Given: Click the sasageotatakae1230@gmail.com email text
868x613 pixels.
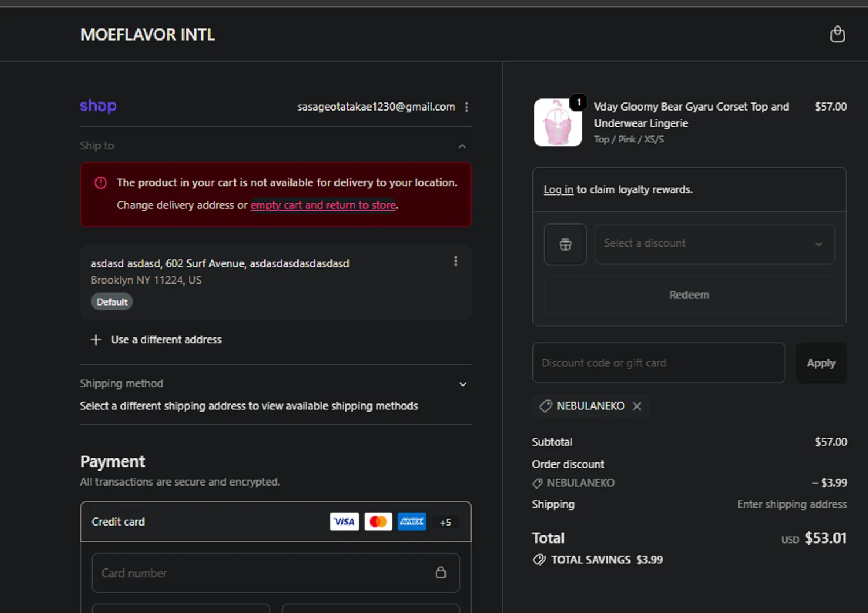Looking at the screenshot, I should [376, 107].
